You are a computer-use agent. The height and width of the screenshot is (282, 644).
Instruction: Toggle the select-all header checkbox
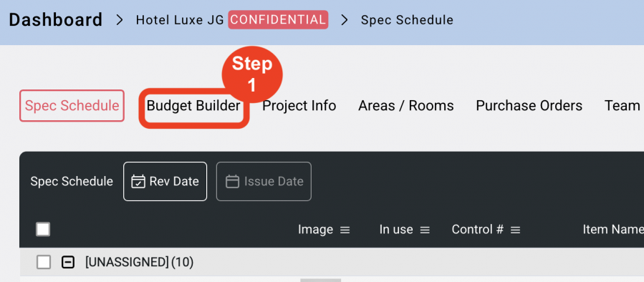tap(43, 229)
